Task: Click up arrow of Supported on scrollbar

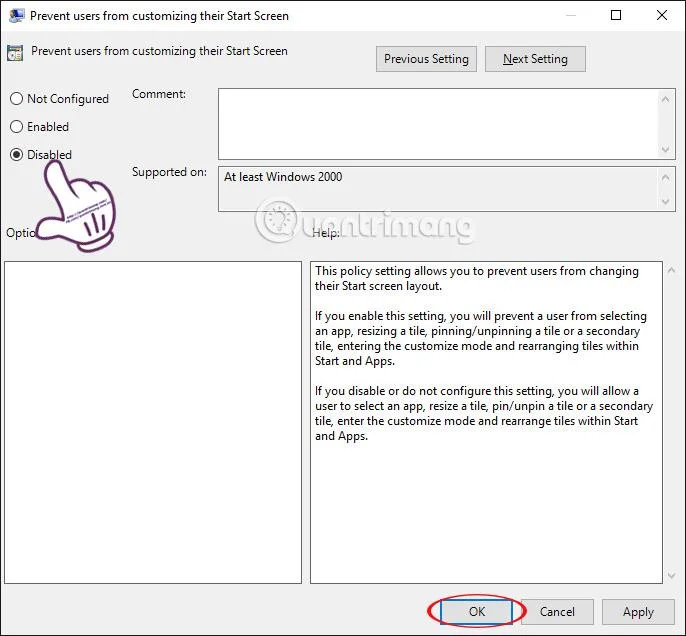Action: click(x=665, y=177)
